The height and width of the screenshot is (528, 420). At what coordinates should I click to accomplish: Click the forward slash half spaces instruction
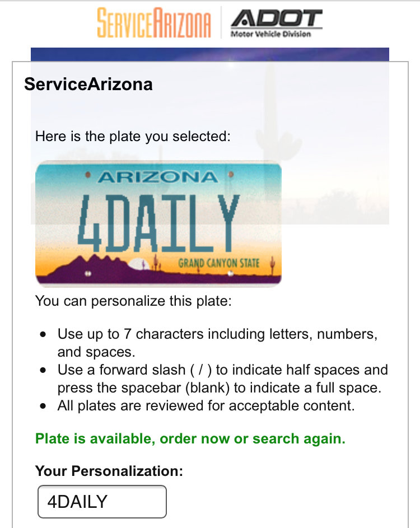coord(223,379)
